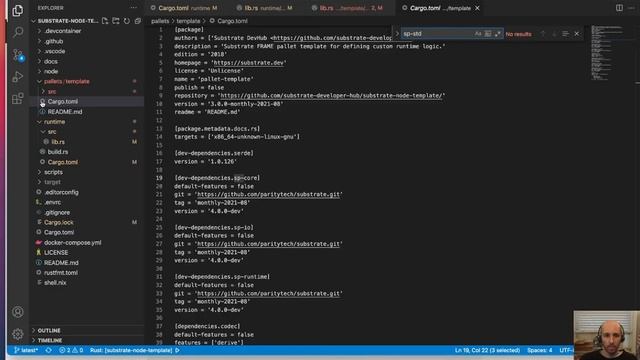The image size is (640, 360).
Task: Open Explorer views and more actions menu
Action: 133,8
